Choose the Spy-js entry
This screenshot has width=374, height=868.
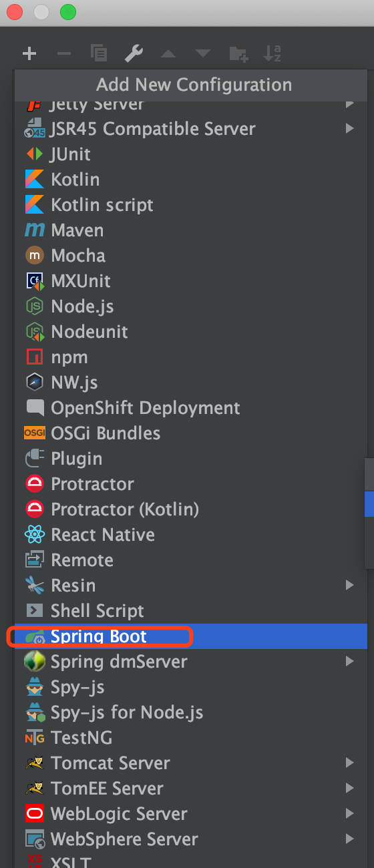tap(191, 687)
